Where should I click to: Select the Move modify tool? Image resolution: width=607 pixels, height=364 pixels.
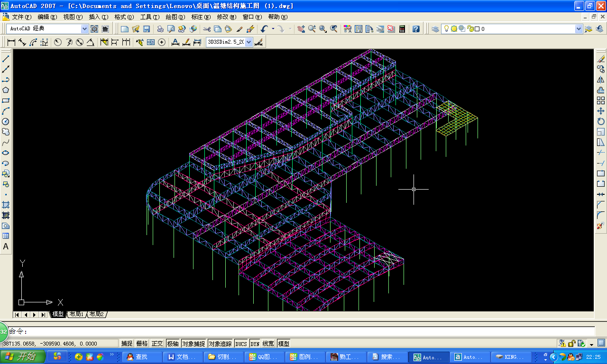coord(601,111)
